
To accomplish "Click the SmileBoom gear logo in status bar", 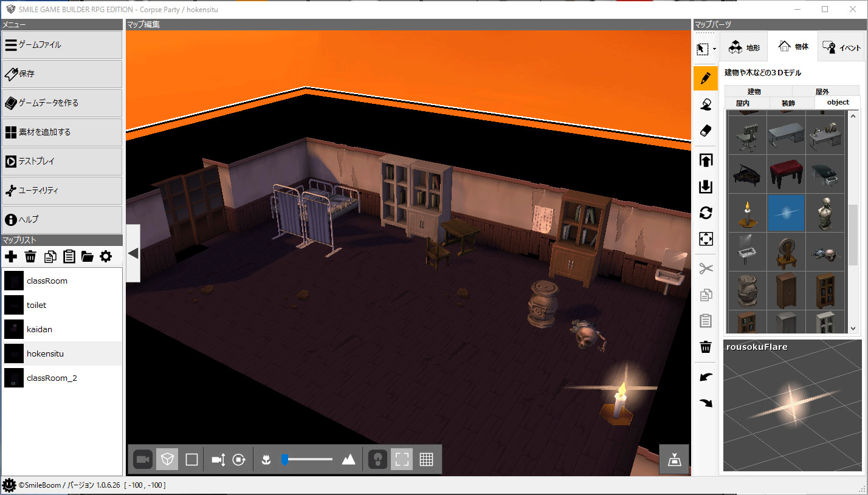I will pyautogui.click(x=9, y=485).
